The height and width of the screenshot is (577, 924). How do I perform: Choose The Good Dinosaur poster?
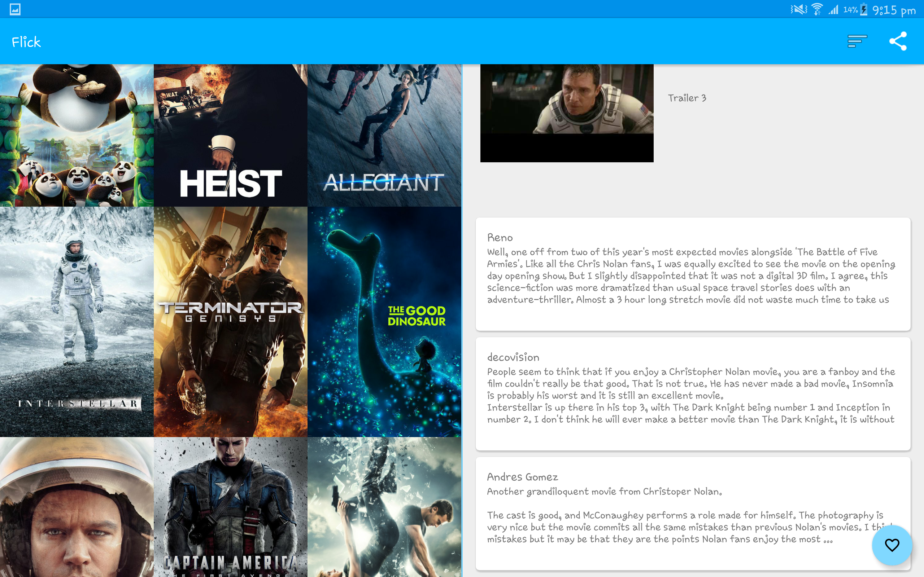(384, 321)
